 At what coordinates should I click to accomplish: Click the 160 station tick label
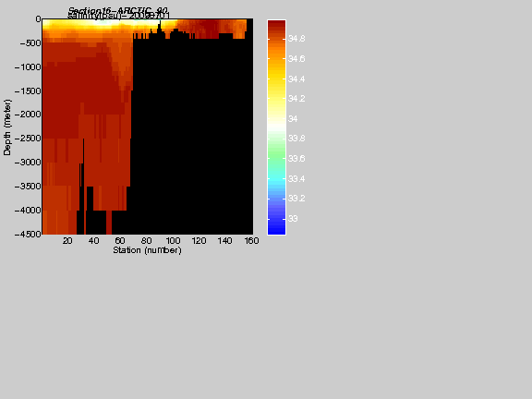click(251, 241)
